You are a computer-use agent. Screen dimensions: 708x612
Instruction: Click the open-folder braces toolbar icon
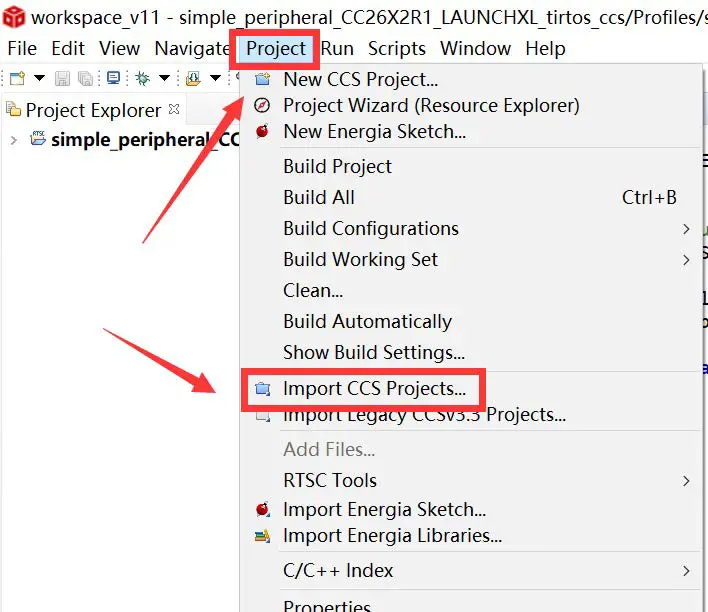[193, 78]
